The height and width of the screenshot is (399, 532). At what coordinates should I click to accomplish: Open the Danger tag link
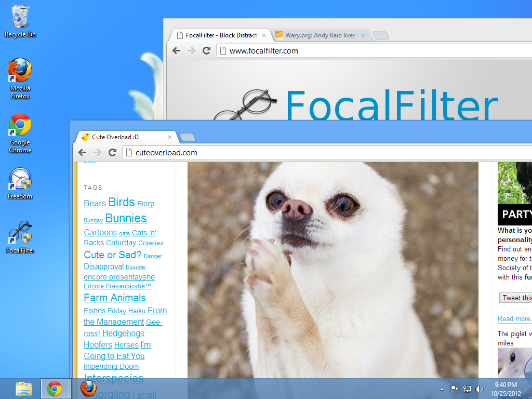pyautogui.click(x=153, y=256)
